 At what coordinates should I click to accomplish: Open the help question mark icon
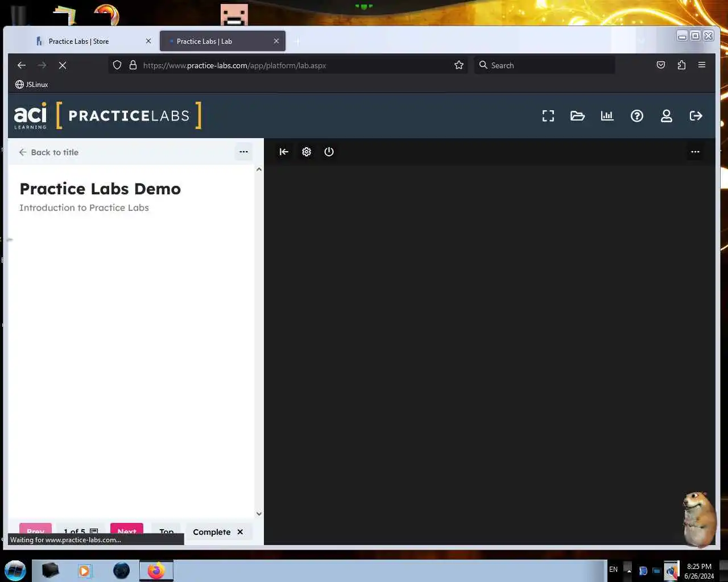pos(637,116)
